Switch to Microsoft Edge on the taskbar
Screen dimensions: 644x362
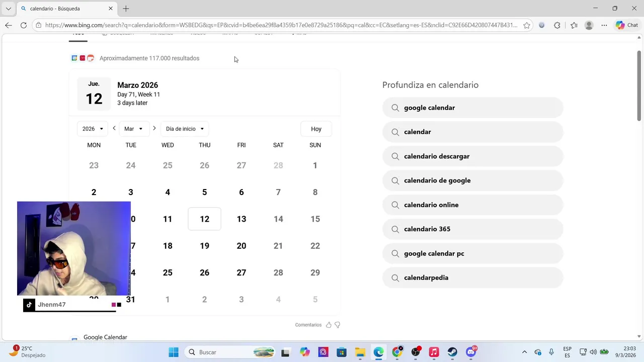(378, 352)
